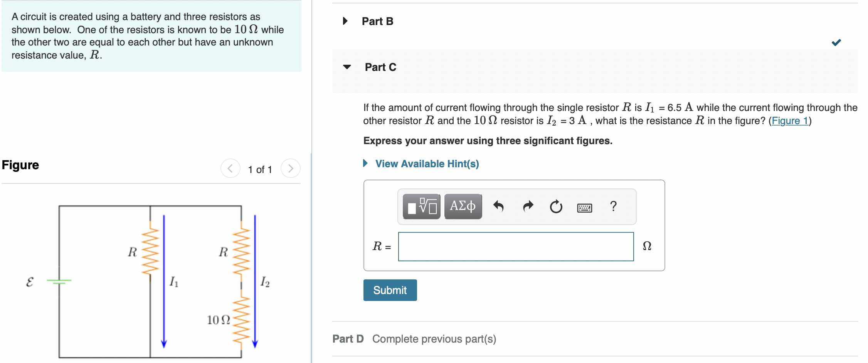The height and width of the screenshot is (363, 868).
Task: Click the View Available Hint(s) link
Action: (427, 163)
